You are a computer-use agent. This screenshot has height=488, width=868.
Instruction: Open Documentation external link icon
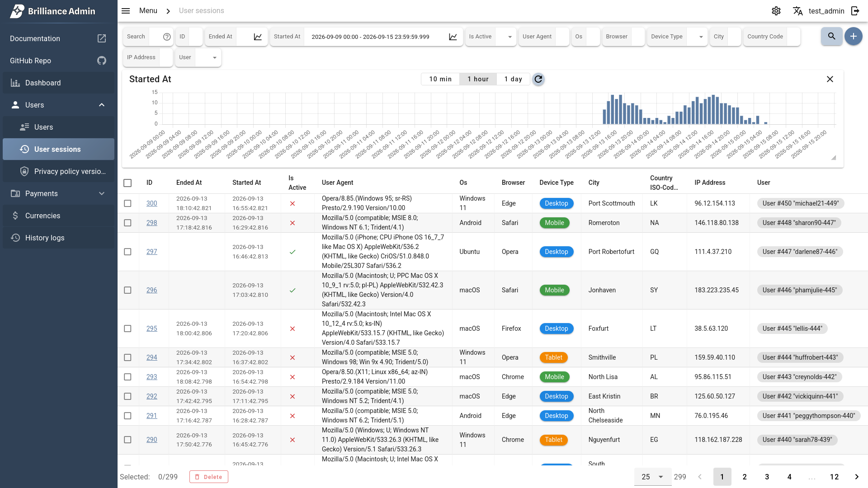coord(102,38)
